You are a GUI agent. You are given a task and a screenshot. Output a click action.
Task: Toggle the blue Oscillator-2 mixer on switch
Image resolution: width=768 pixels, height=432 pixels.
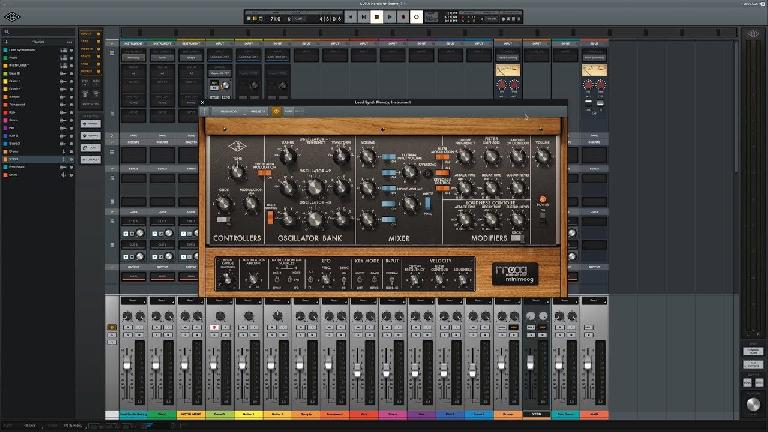pyautogui.click(x=389, y=189)
